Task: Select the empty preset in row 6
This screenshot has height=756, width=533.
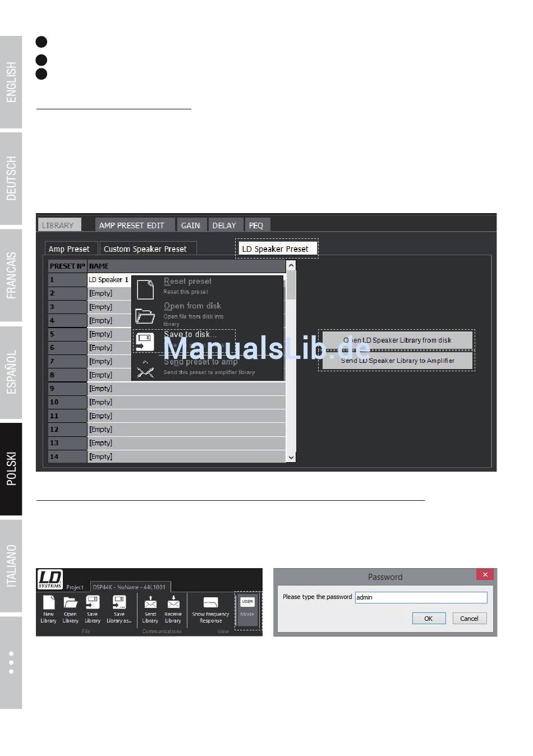Action: [109, 348]
